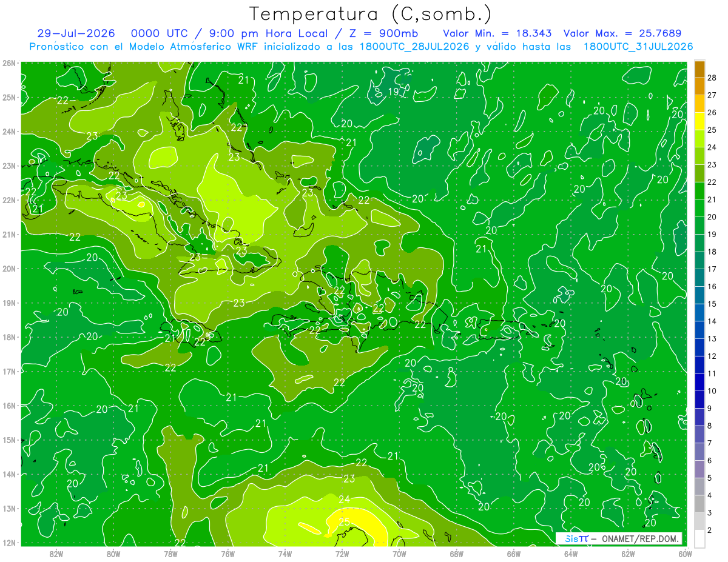Click the "16N" latitude axis label
Screen dimensions: 728x562
click(8, 406)
